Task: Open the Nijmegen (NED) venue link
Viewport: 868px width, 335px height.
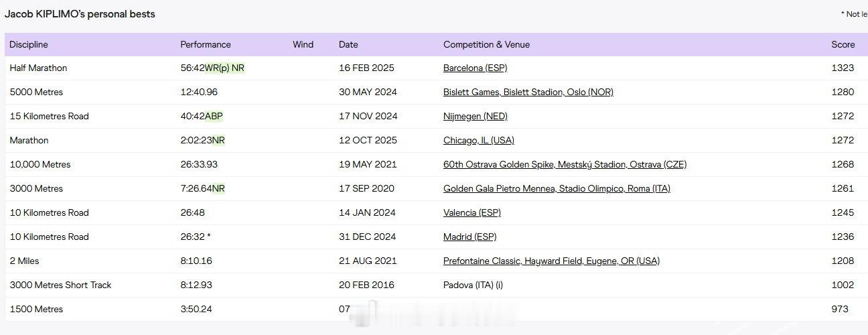Action: (x=475, y=116)
